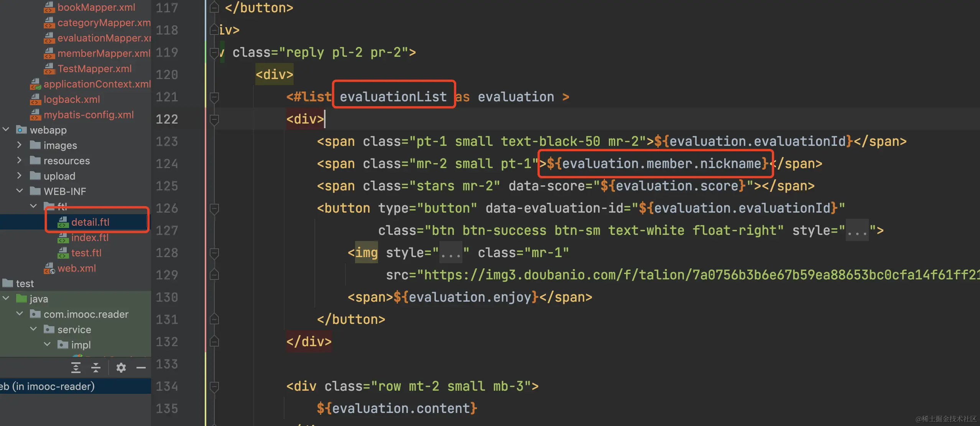Expand the folded style attribute on line 128
The width and height of the screenshot is (980, 426).
[x=451, y=253]
